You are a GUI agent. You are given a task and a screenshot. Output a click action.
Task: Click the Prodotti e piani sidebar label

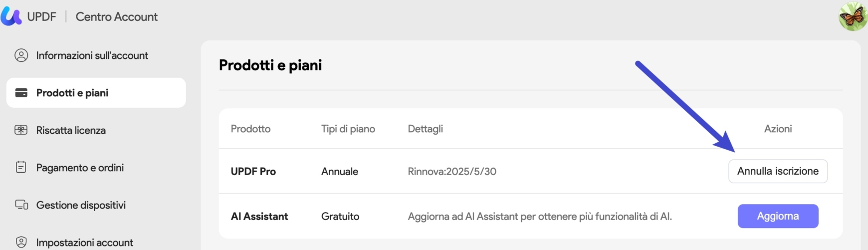point(72,93)
